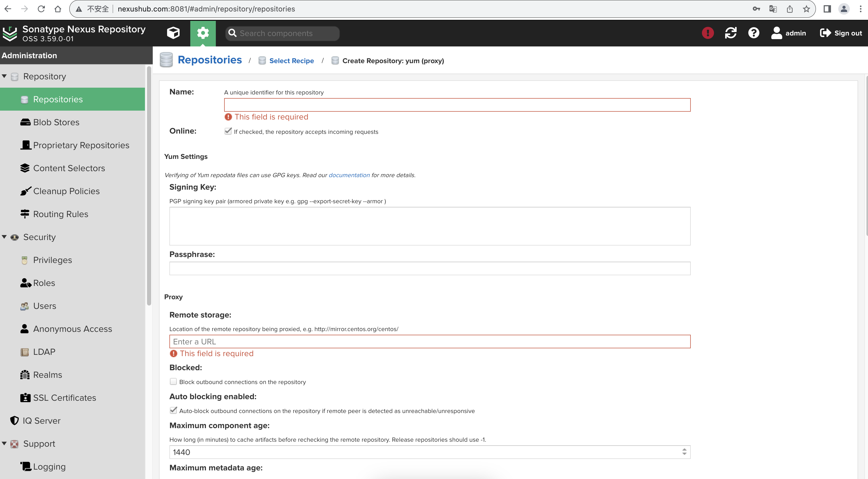Viewport: 868px width, 479px height.
Task: Click the not secure warning icon
Action: (x=79, y=9)
